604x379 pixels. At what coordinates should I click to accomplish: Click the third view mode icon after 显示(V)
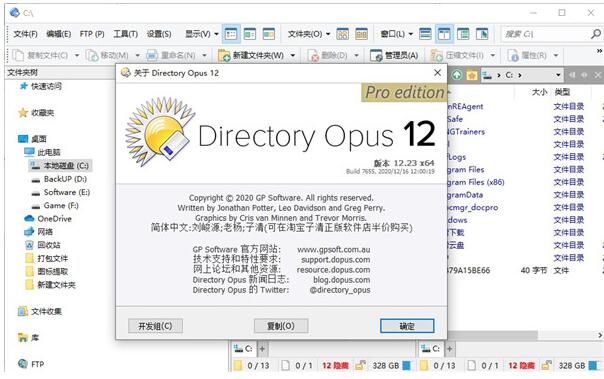pyautogui.click(x=268, y=34)
